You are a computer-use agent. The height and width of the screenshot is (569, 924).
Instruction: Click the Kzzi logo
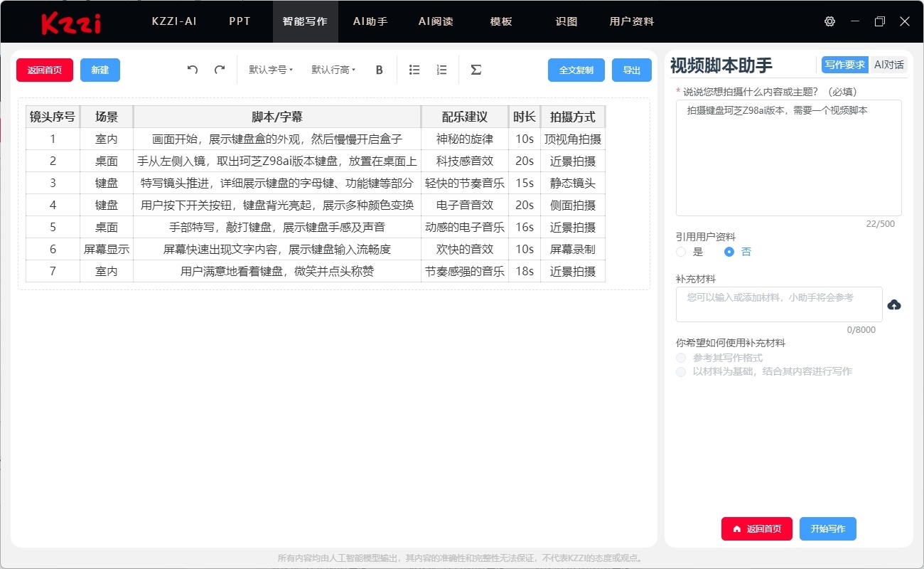pos(71,23)
